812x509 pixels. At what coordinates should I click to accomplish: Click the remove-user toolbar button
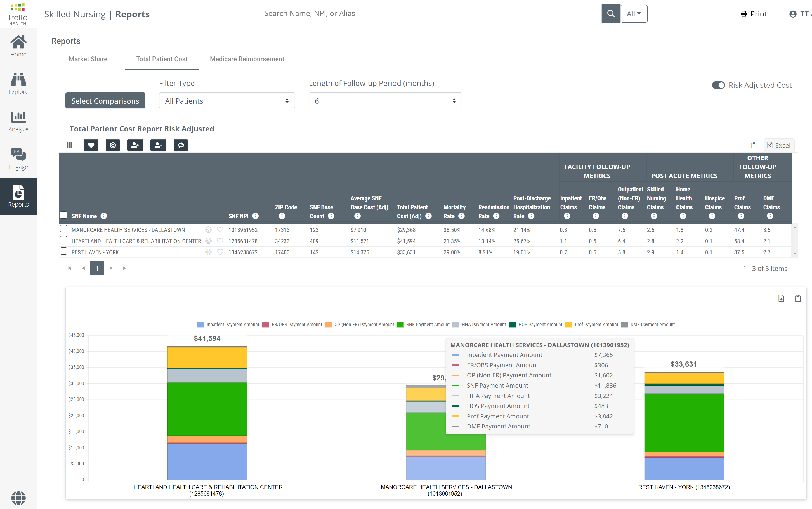coord(158,145)
